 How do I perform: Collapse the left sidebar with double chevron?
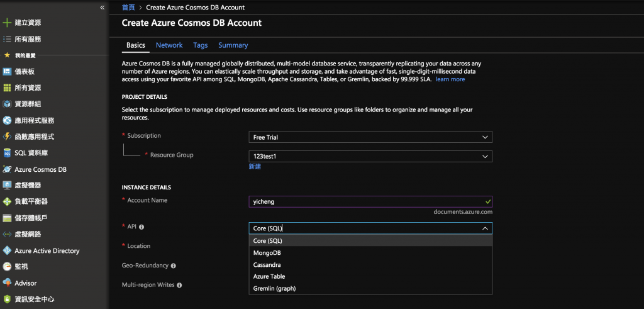103,7
